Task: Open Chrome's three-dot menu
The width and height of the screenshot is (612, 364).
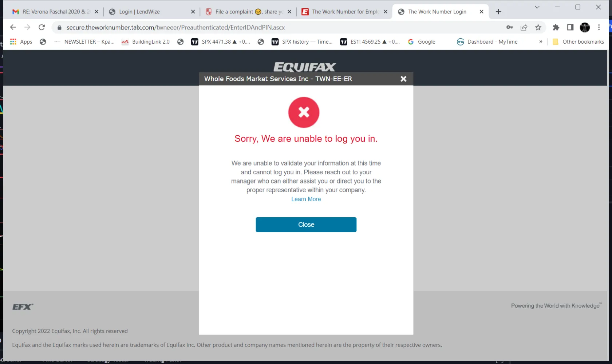Action: (599, 27)
